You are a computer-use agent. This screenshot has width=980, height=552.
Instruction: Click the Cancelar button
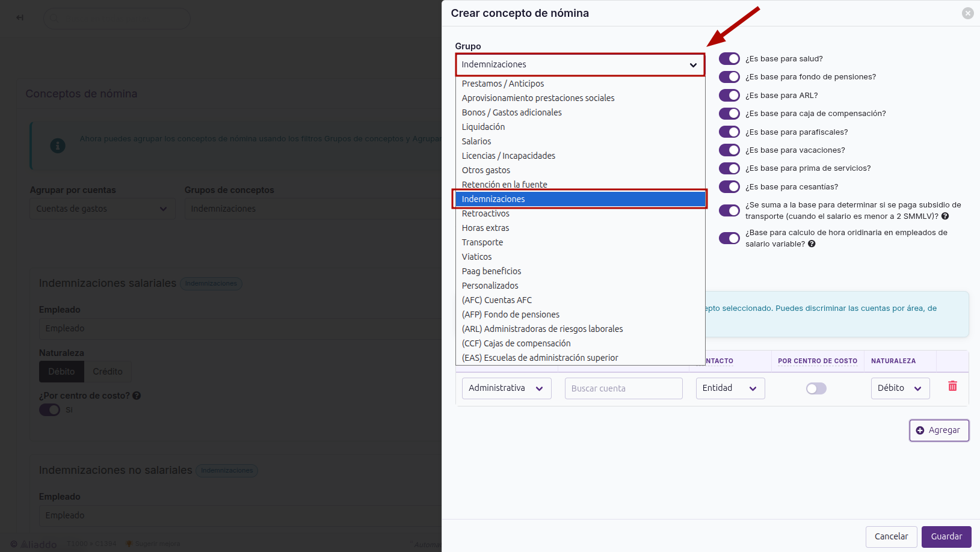[891, 537]
